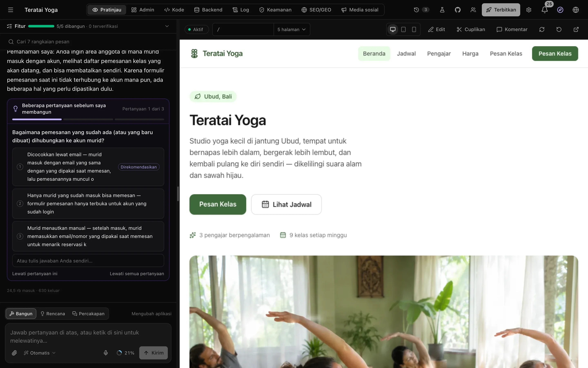Viewport: 588px width, 368px height.
Task: Click the 21% context usage indicator
Action: (x=125, y=353)
